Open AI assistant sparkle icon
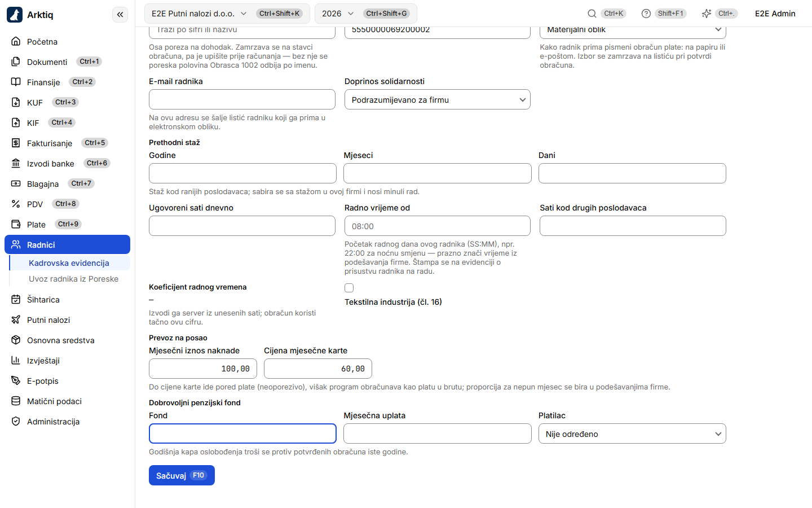Screen dimensions: 812x508 click(x=706, y=14)
